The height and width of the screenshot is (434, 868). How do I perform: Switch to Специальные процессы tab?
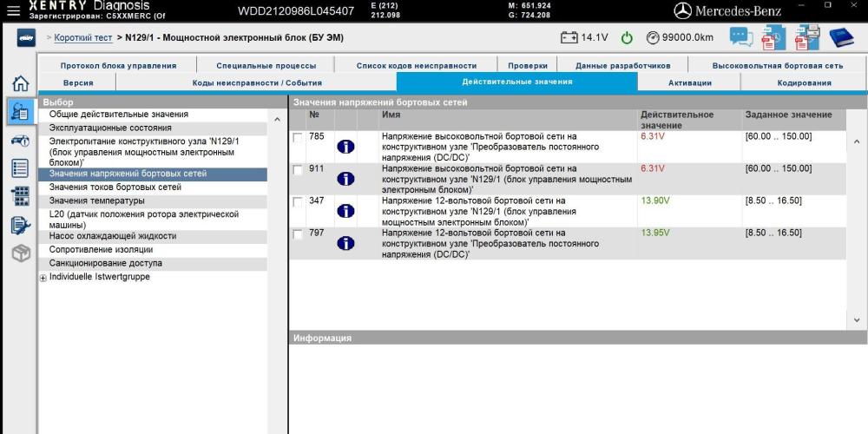(x=266, y=65)
